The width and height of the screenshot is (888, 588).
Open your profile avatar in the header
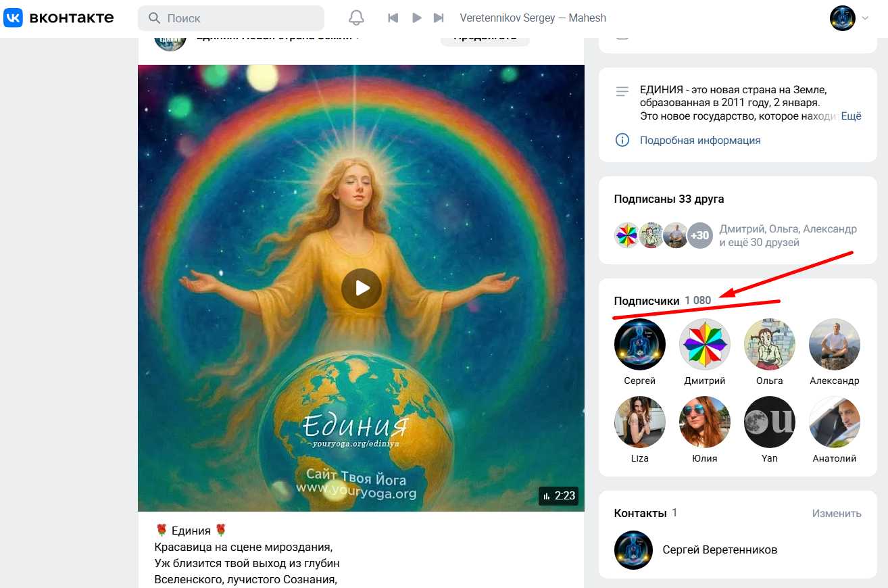pos(841,18)
